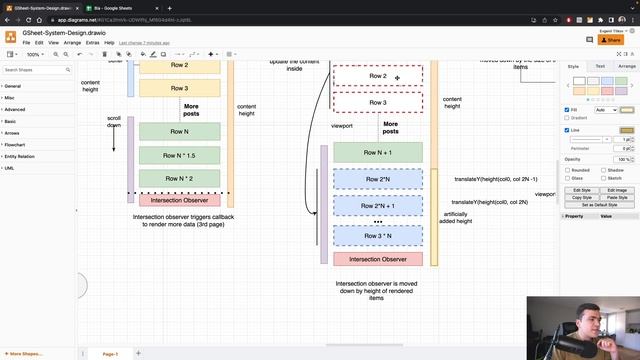Open the File menu
The width and height of the screenshot is (640, 360).
26,42
